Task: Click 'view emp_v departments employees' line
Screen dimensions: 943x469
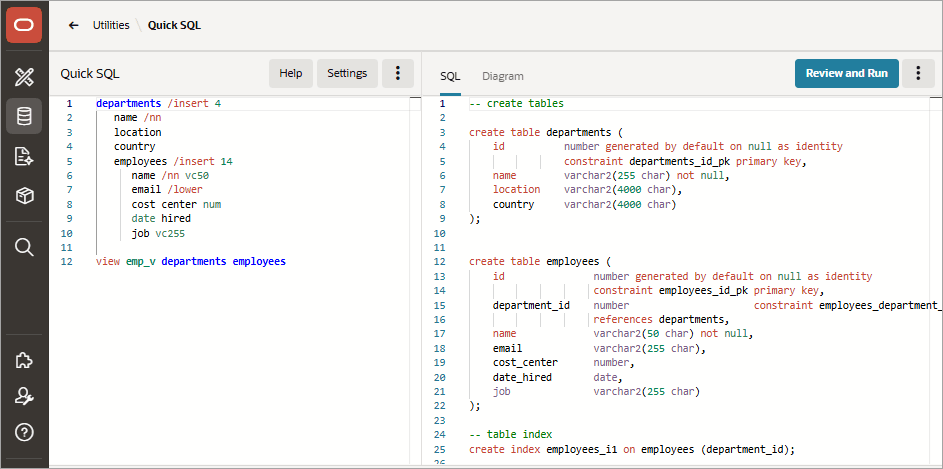Action: coord(191,262)
